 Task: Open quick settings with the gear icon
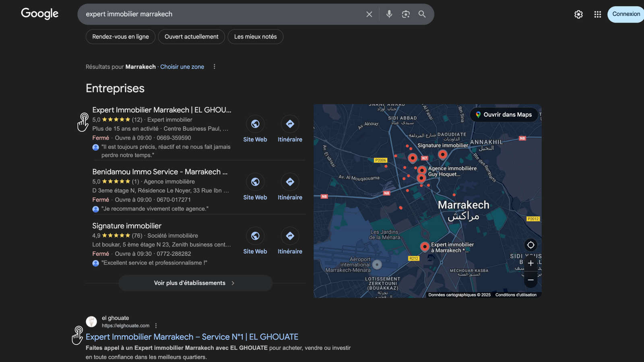click(x=578, y=14)
